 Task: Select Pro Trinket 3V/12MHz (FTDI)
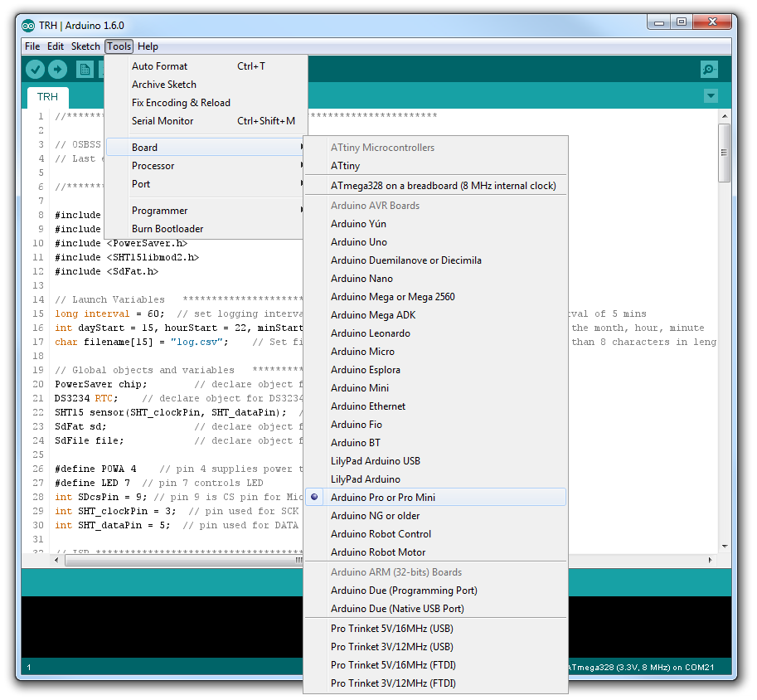435,683
